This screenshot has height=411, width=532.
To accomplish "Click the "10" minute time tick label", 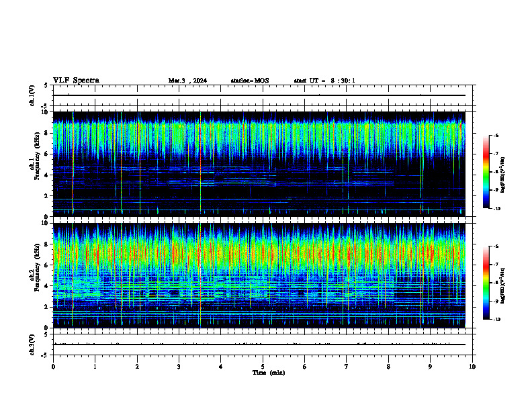I will click(472, 367).
